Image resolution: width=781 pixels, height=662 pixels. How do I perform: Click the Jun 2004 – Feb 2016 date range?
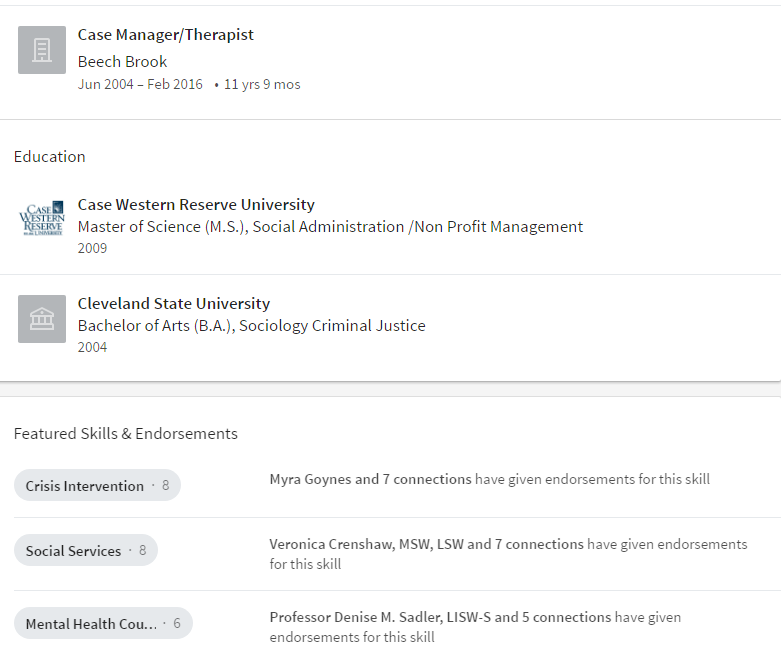(140, 85)
